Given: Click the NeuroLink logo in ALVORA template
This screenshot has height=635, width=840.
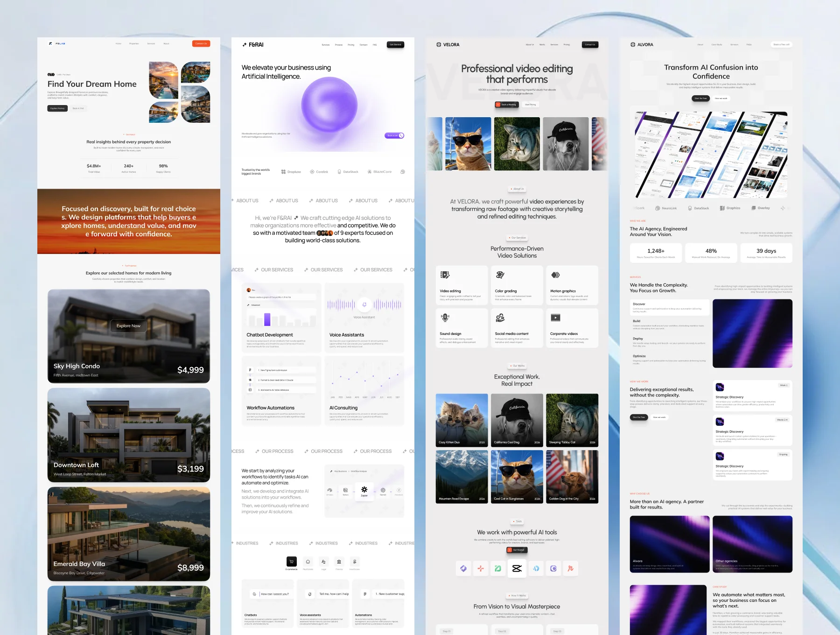Looking at the screenshot, I should [666, 208].
